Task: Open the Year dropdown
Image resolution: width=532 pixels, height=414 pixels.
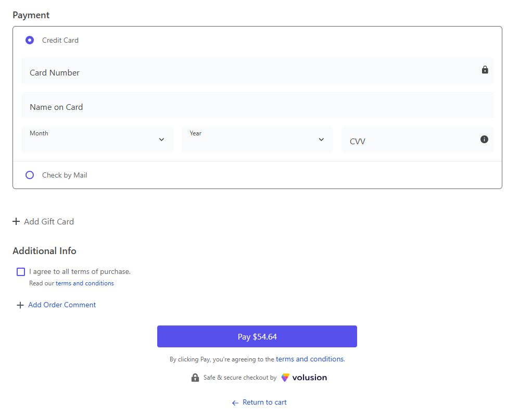Action: [x=257, y=139]
